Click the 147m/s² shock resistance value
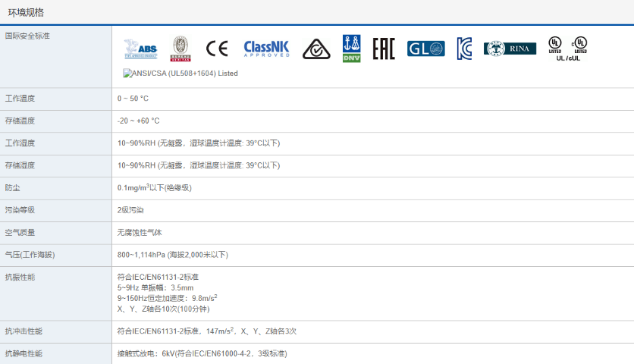Viewport: 634px width, 364px height. point(207,331)
